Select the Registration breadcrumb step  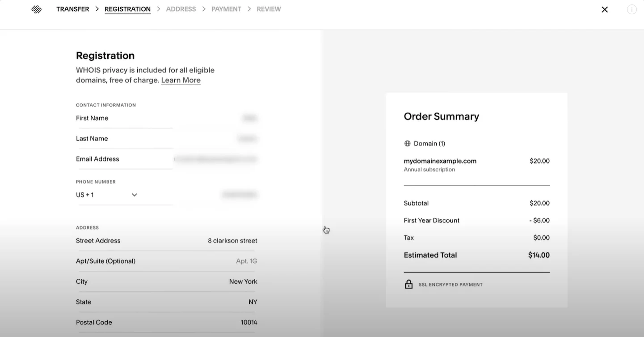pyautogui.click(x=127, y=9)
